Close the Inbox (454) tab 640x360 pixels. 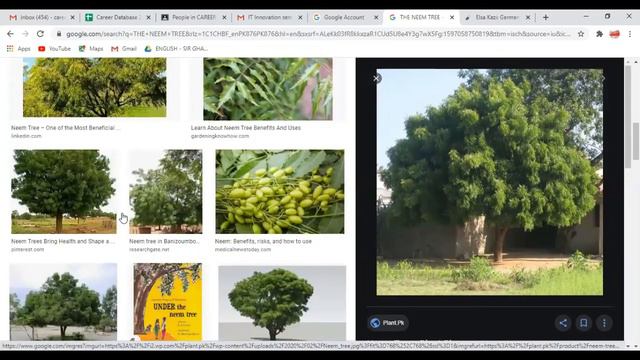73,18
